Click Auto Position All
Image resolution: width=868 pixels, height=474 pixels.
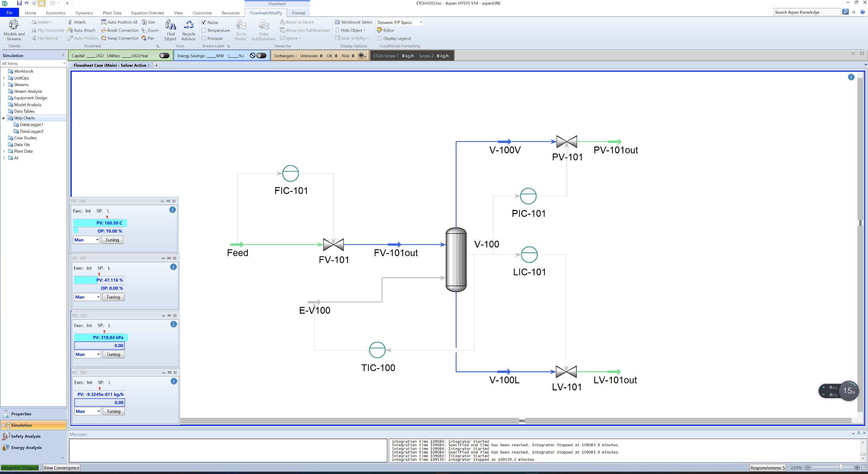point(119,22)
